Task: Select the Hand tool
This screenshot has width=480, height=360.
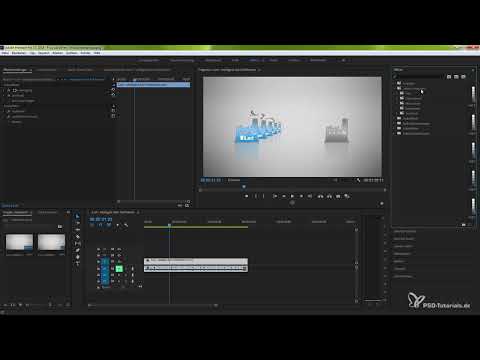Action: click(x=78, y=257)
